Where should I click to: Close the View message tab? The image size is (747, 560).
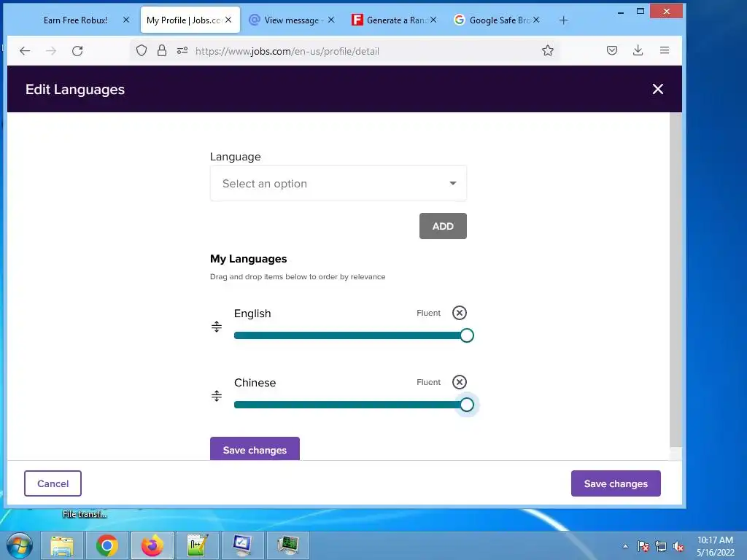[x=331, y=20]
